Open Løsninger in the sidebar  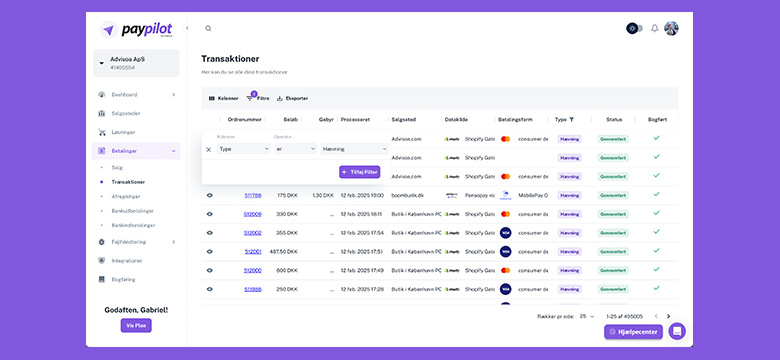click(123, 132)
